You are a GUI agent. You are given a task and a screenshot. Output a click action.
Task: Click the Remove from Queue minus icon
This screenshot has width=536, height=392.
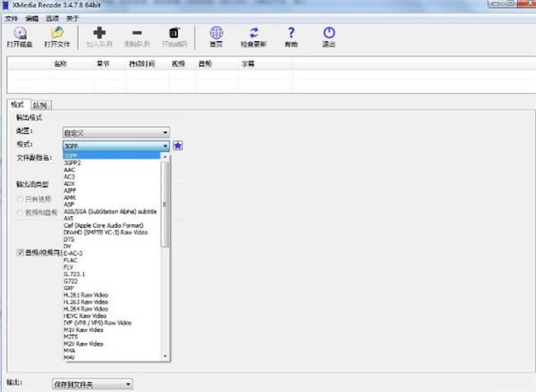tap(137, 33)
